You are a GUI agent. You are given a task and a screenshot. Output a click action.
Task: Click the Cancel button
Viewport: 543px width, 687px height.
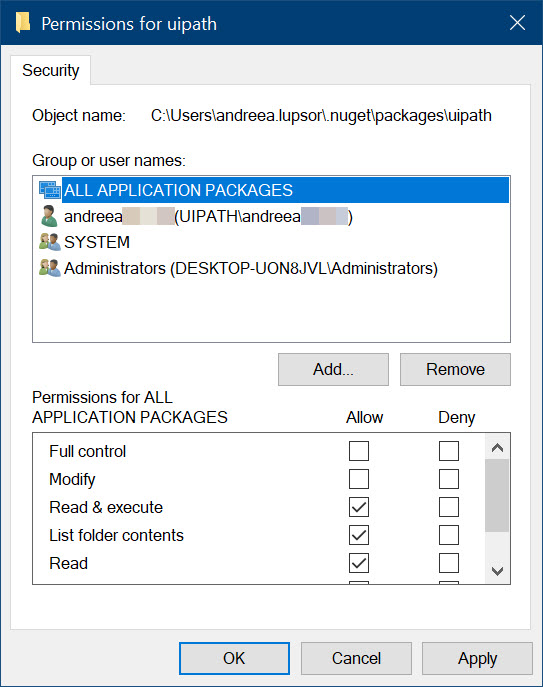tap(356, 658)
